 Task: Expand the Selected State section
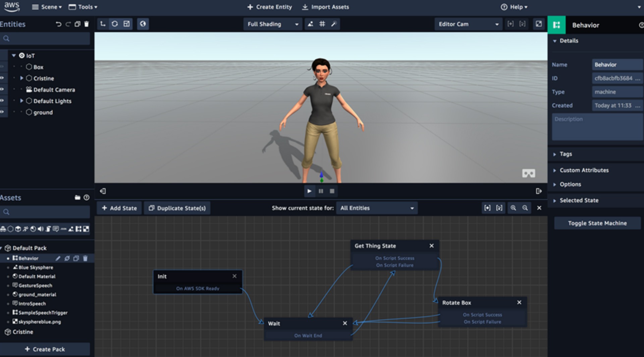point(555,200)
